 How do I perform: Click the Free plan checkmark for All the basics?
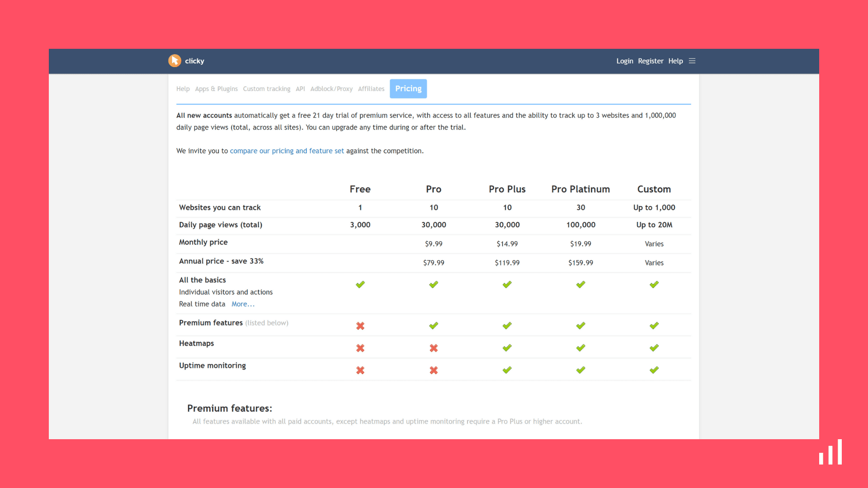[x=360, y=285]
